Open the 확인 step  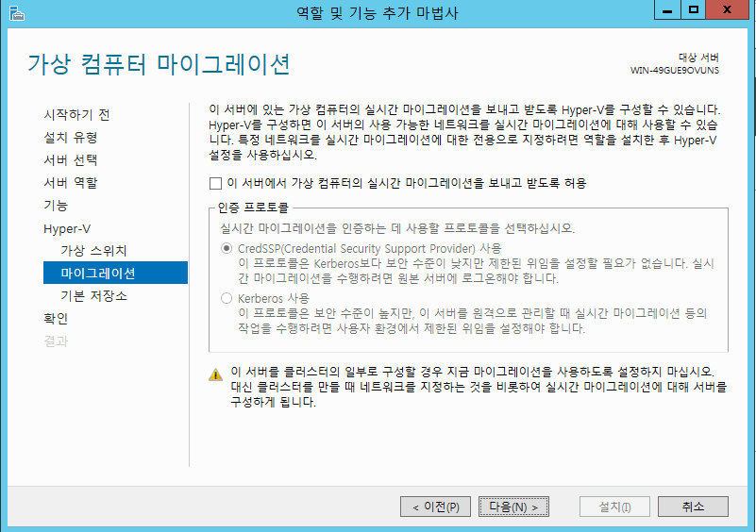click(x=56, y=318)
